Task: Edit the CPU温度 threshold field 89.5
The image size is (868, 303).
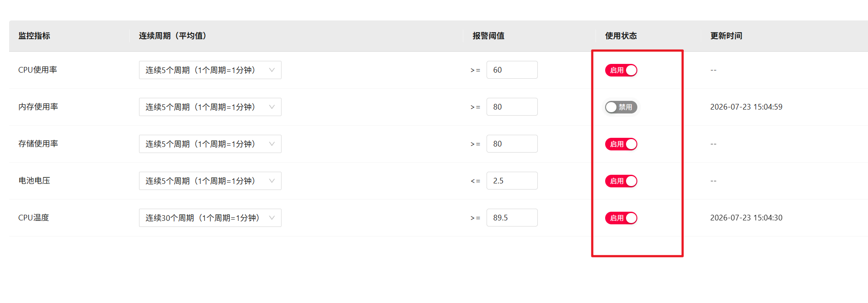Action: tap(512, 218)
